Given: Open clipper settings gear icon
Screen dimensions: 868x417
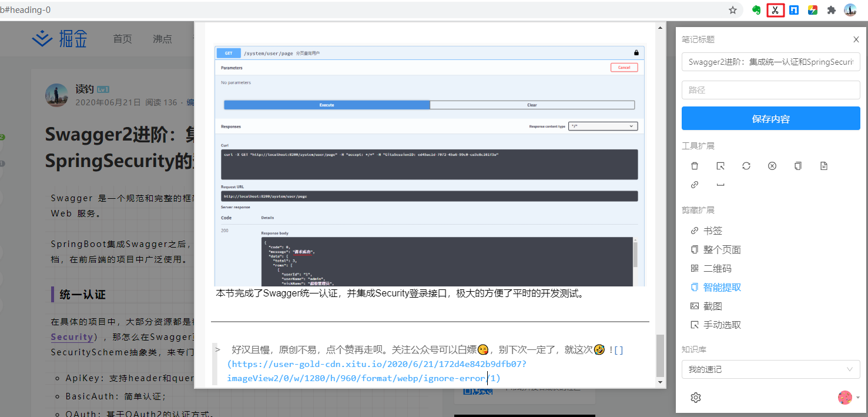Looking at the screenshot, I should click(696, 398).
